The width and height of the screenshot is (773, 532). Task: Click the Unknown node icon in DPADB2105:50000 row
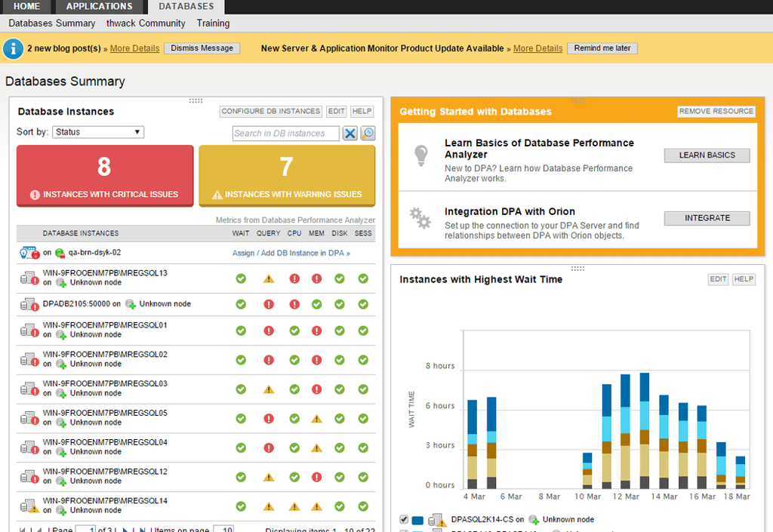point(131,304)
